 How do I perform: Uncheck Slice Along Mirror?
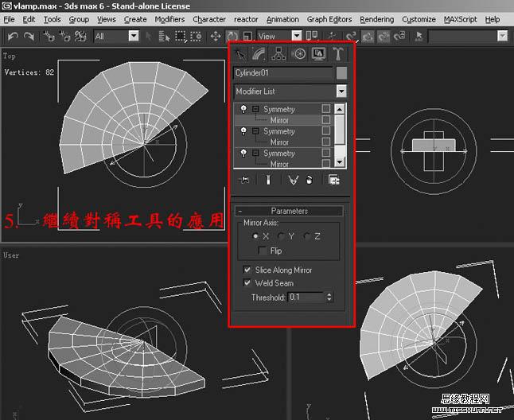247,270
